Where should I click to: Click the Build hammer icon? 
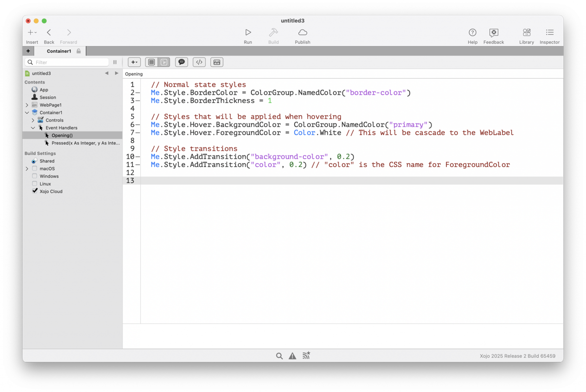coord(273,32)
